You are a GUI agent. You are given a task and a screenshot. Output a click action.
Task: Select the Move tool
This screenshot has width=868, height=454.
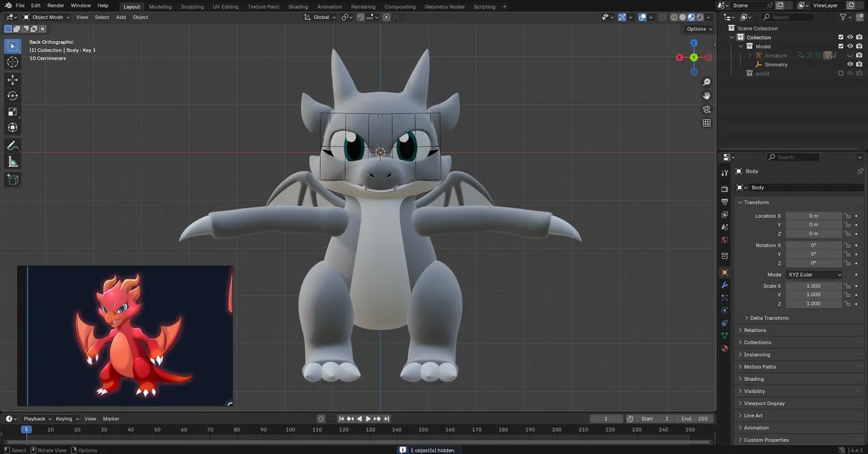[x=12, y=79]
